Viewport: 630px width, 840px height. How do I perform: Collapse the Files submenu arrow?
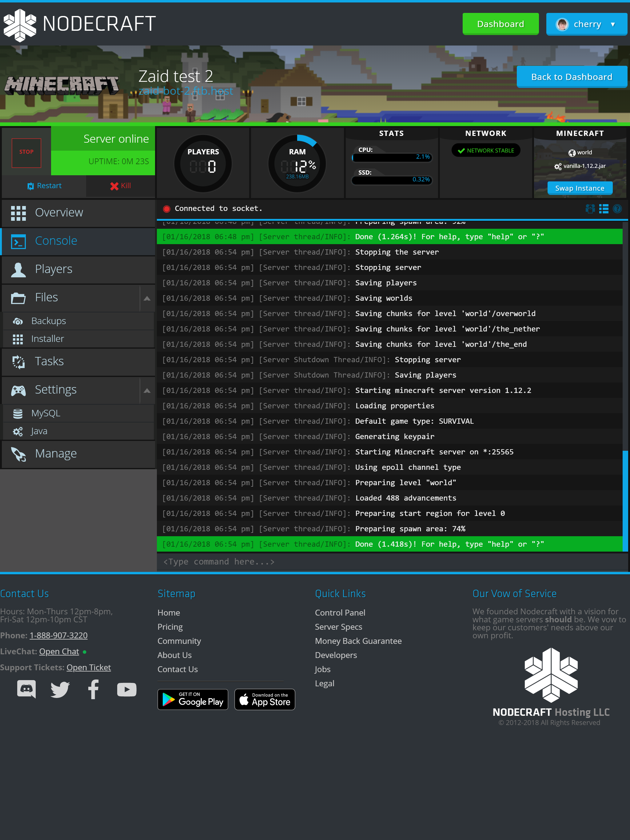(x=147, y=298)
